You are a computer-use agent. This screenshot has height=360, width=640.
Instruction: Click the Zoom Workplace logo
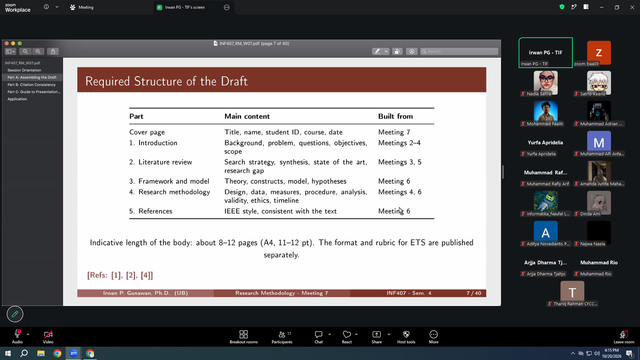pos(18,7)
